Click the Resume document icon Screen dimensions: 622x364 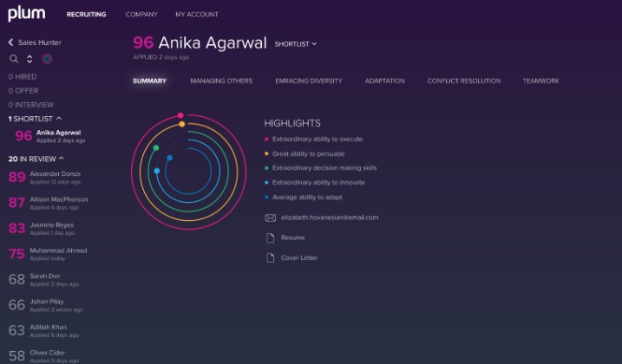point(270,237)
